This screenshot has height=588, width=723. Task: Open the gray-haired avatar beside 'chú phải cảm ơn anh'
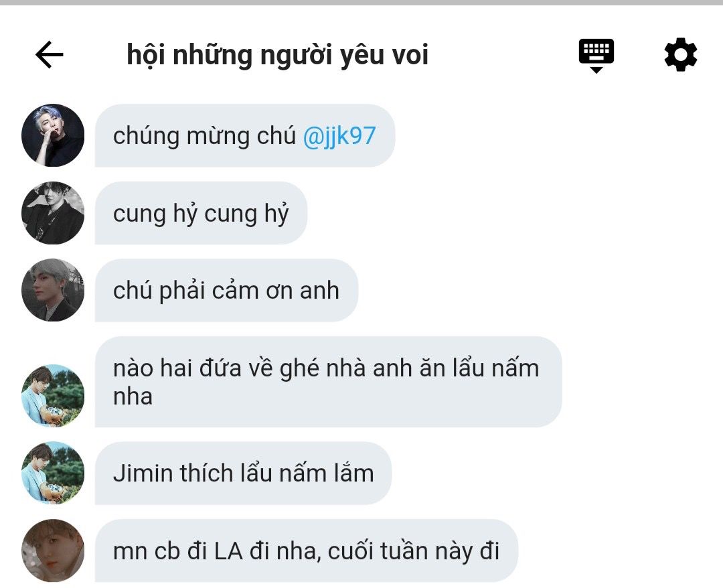[x=53, y=290]
